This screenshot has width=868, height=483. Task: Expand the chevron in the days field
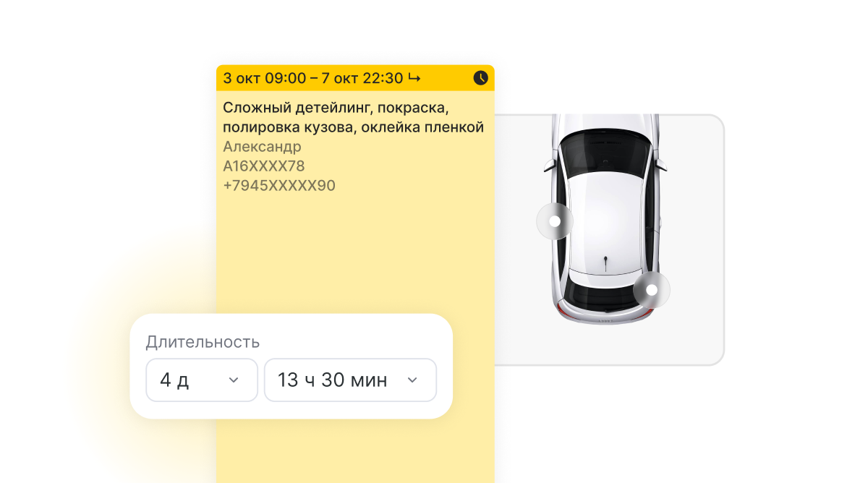pyautogui.click(x=234, y=380)
